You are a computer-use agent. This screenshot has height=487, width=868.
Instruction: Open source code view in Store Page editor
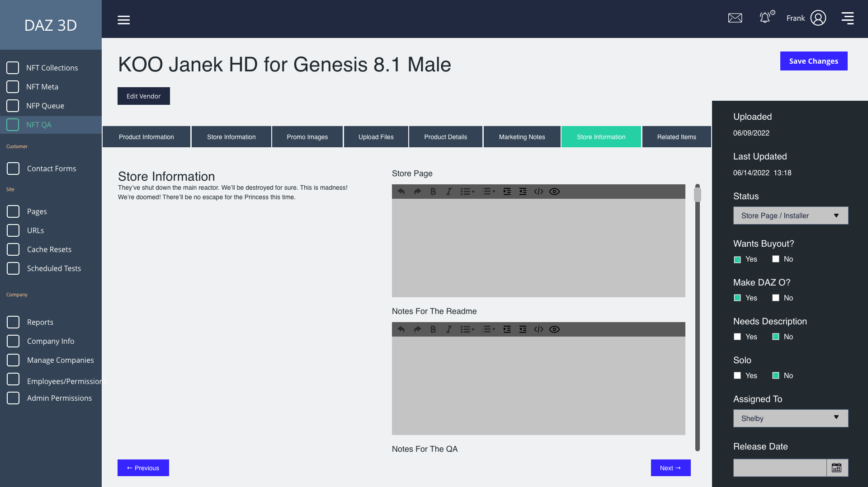(538, 192)
